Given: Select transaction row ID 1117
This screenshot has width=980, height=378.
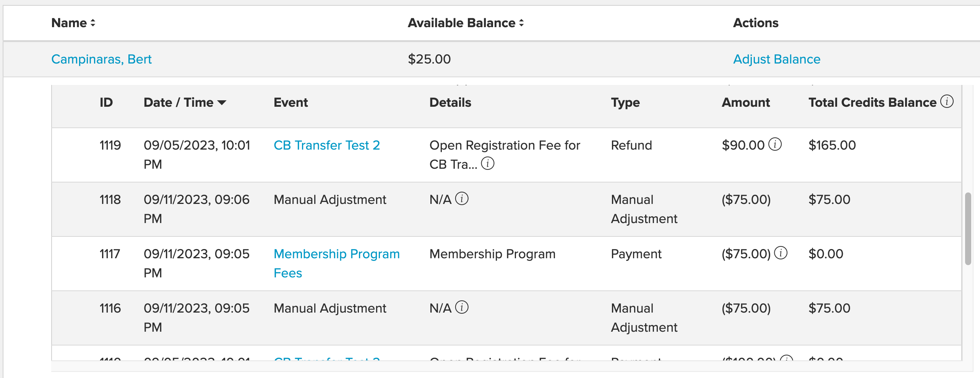Looking at the screenshot, I should (506, 264).
